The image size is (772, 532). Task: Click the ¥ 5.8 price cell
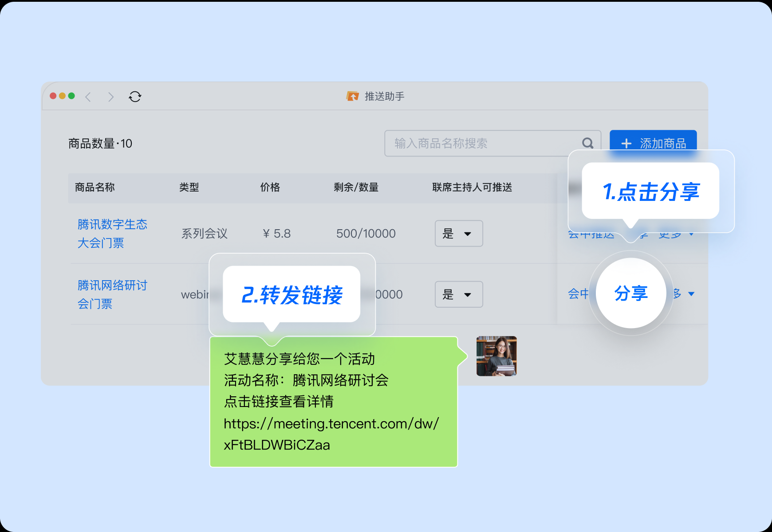(x=277, y=234)
